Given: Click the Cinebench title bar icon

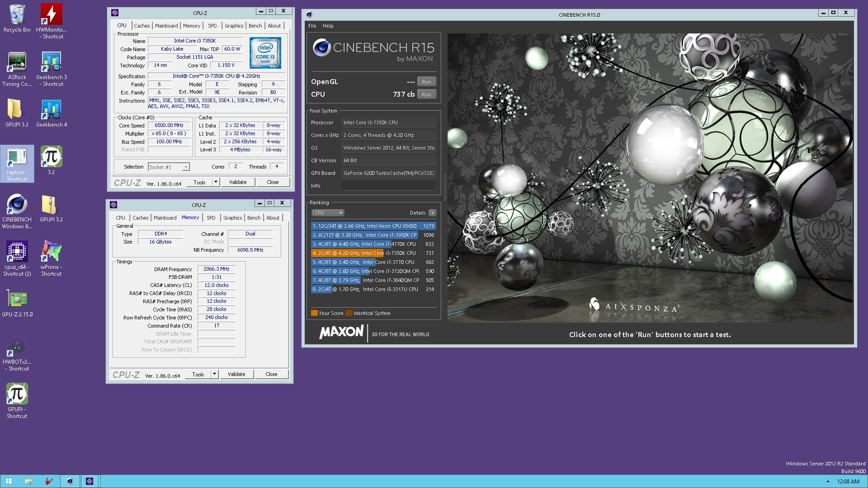Looking at the screenshot, I should [x=309, y=14].
